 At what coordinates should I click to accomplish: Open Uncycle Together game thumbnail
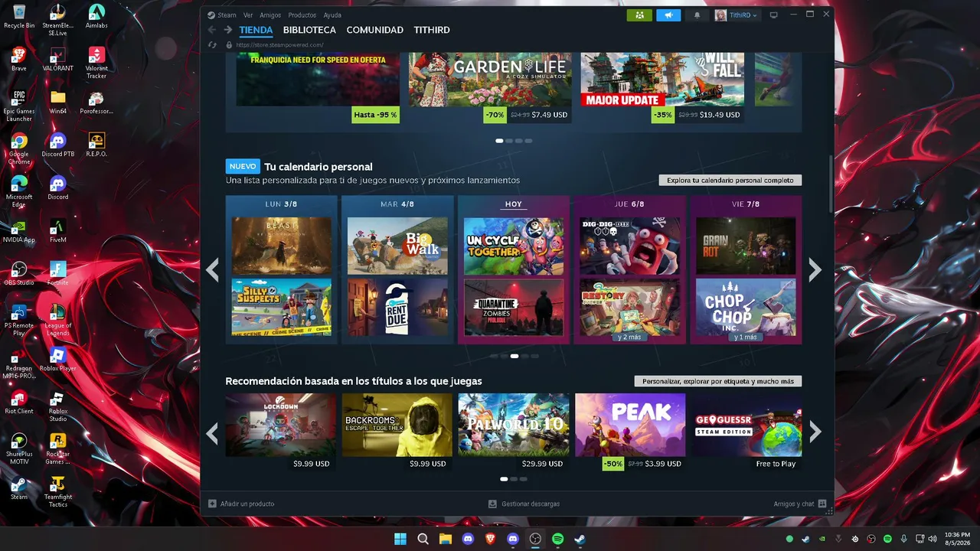pos(514,246)
